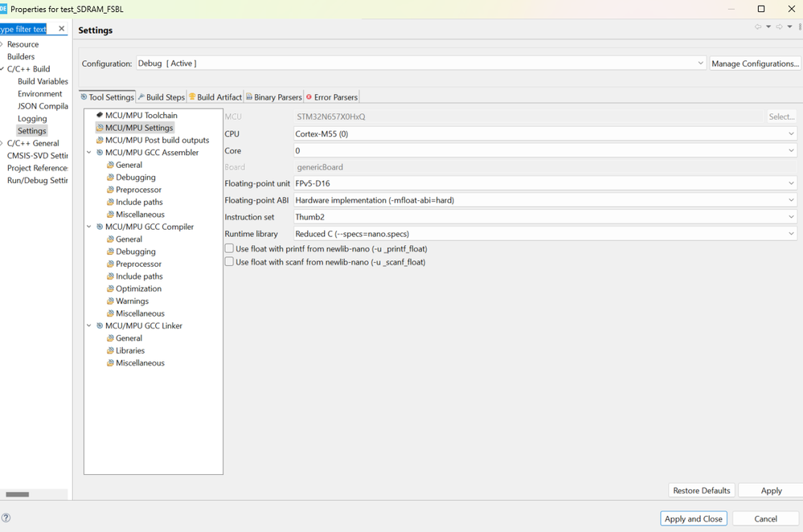This screenshot has height=532, width=803.
Task: Switch to the Build Artifact tab
Action: [x=215, y=96]
